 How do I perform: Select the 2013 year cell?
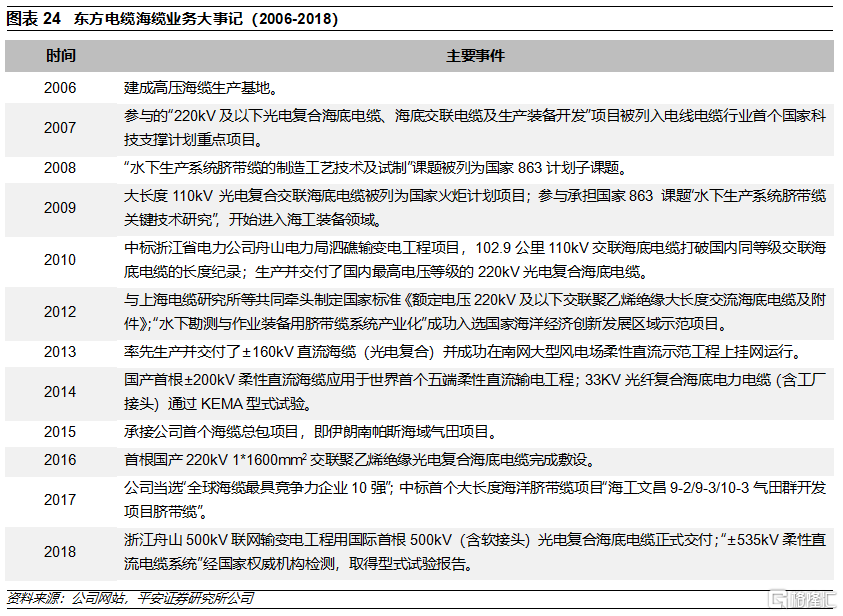pyautogui.click(x=60, y=352)
